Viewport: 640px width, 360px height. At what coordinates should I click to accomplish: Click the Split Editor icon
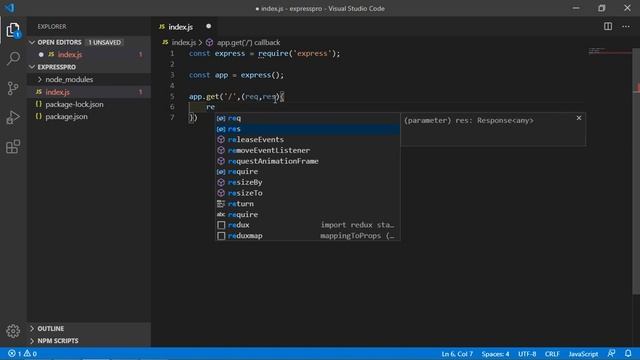(608, 27)
